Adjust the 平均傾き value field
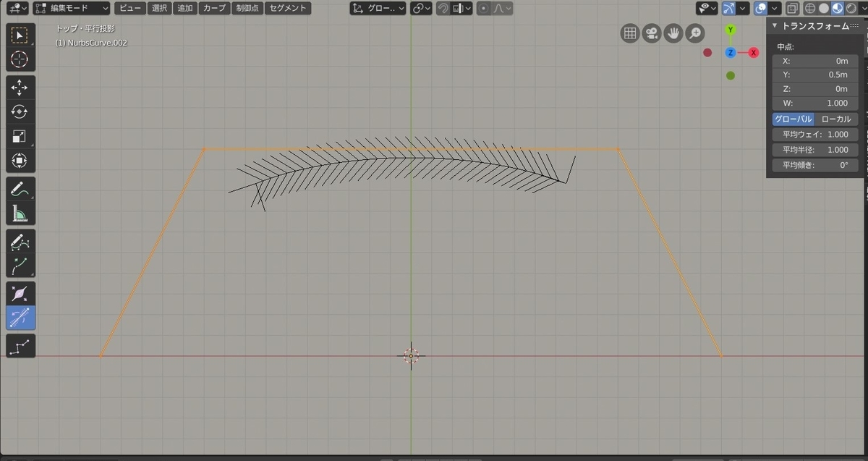The width and height of the screenshot is (868, 461). 815,165
